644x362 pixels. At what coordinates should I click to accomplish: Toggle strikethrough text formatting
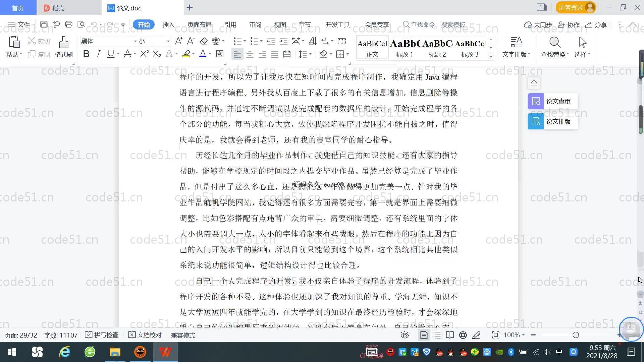click(x=127, y=54)
